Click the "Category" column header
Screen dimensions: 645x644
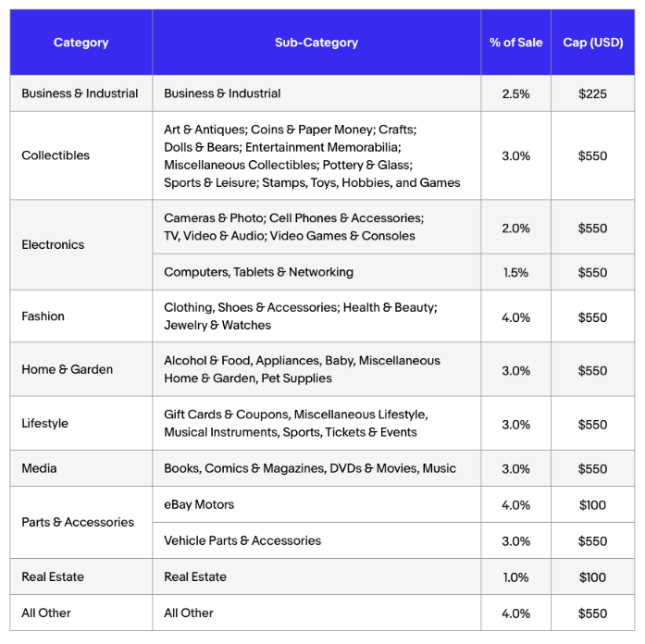coord(81,43)
